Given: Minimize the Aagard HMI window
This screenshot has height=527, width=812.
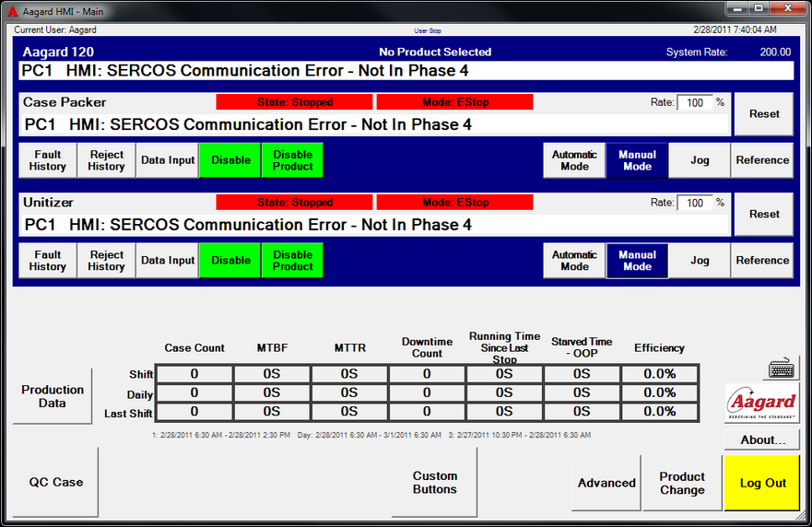Looking at the screenshot, I should coord(737,8).
